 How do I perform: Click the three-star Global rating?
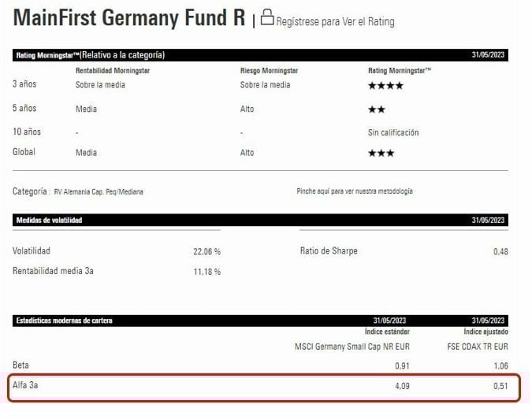point(381,153)
